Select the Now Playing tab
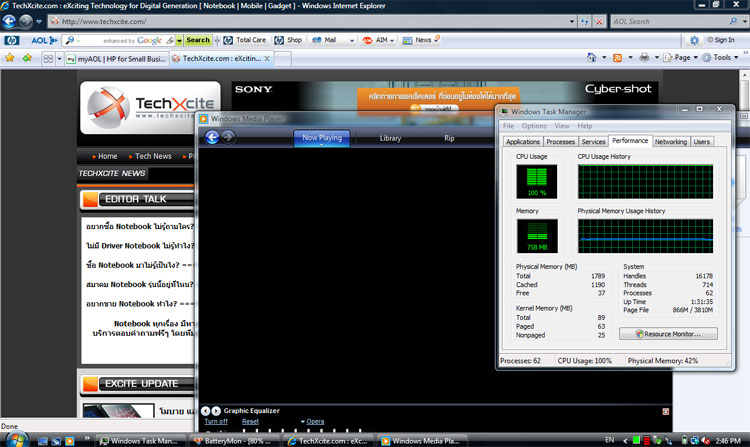Viewport: 750px width, 447px height. click(322, 138)
